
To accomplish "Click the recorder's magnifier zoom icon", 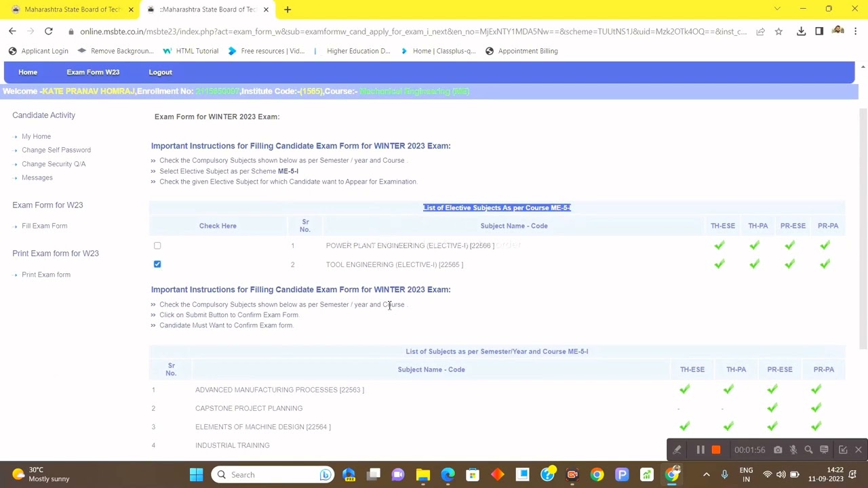I will click(x=808, y=450).
